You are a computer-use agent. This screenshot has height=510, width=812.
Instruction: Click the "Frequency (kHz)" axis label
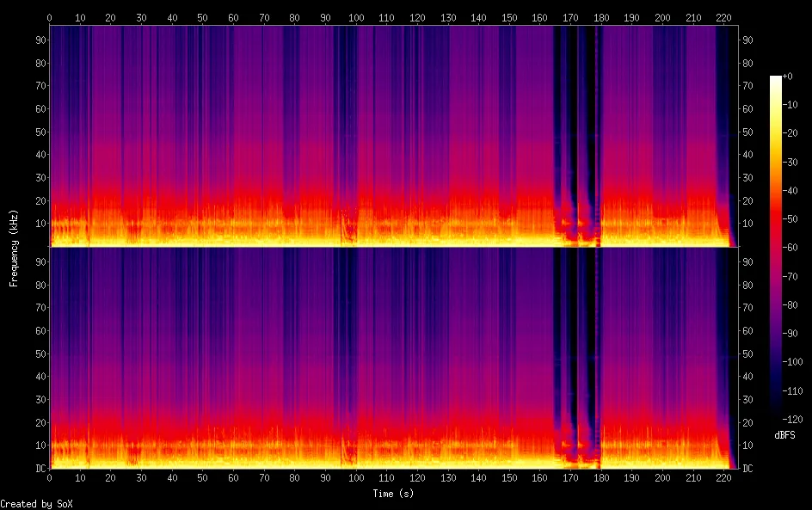click(13, 247)
